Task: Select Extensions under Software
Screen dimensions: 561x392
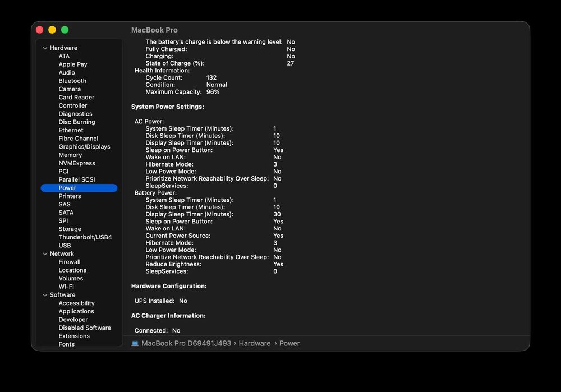Action: click(x=75, y=336)
